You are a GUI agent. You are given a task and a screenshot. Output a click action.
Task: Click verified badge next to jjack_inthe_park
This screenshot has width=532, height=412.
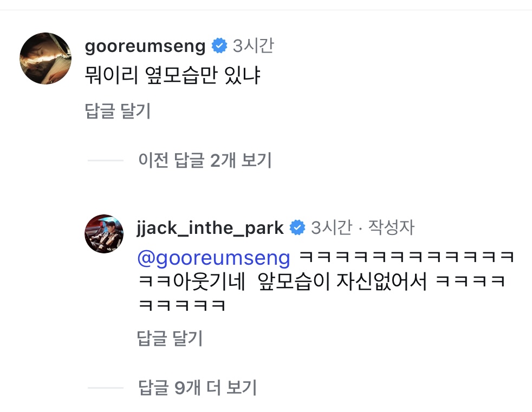pos(297,227)
